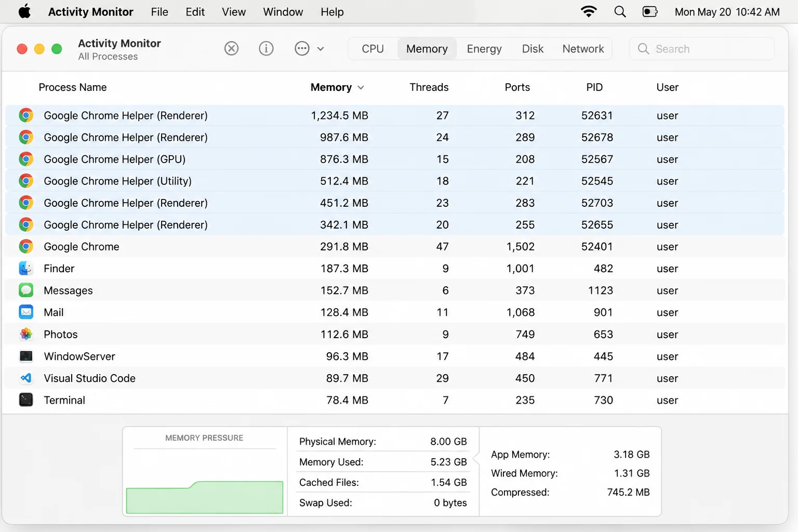This screenshot has height=532, width=798.
Task: Click the Finder process icon
Action: click(x=26, y=268)
